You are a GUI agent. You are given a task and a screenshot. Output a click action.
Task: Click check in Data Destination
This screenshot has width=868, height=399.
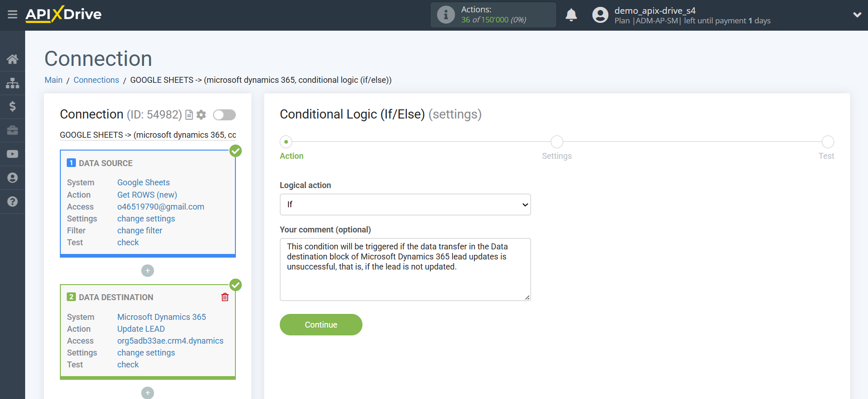tap(128, 365)
